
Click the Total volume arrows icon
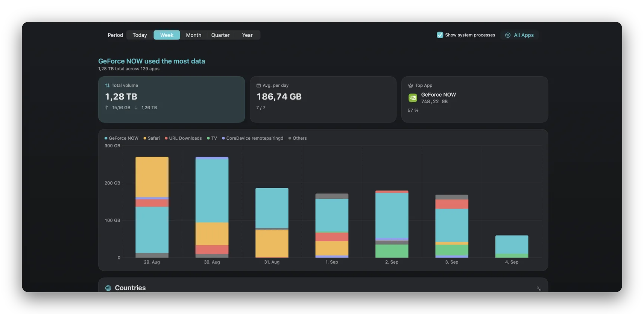tap(107, 85)
